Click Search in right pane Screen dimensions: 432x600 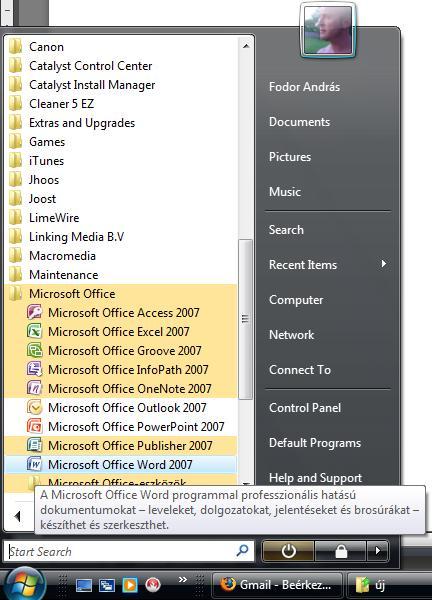point(286,230)
